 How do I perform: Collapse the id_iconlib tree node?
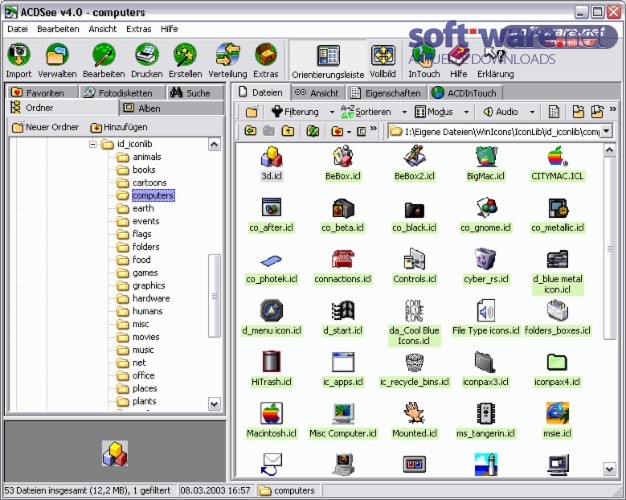(x=93, y=144)
